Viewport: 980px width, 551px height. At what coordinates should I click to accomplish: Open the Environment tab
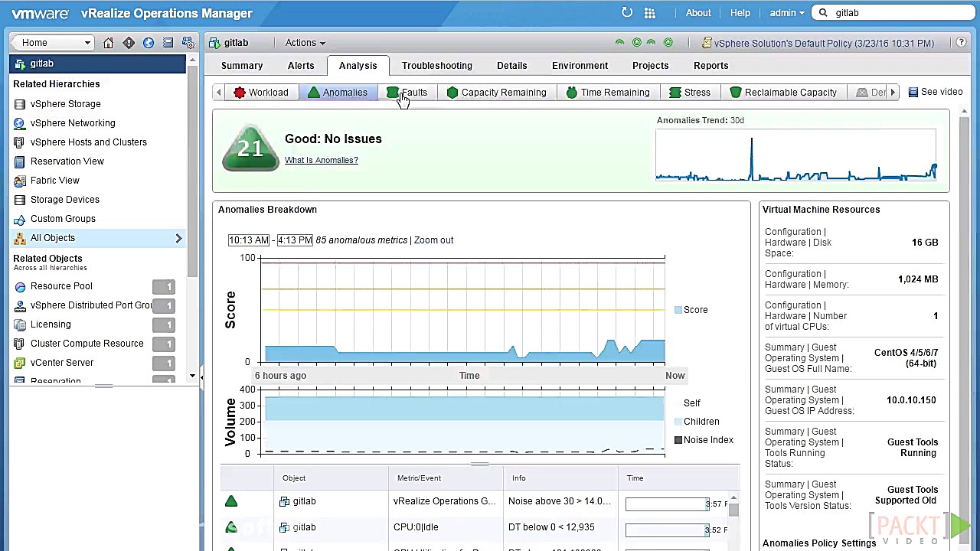point(580,66)
